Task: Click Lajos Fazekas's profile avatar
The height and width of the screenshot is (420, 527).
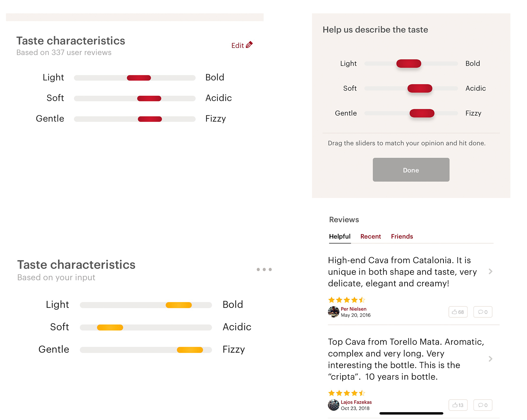Action: coord(333,405)
